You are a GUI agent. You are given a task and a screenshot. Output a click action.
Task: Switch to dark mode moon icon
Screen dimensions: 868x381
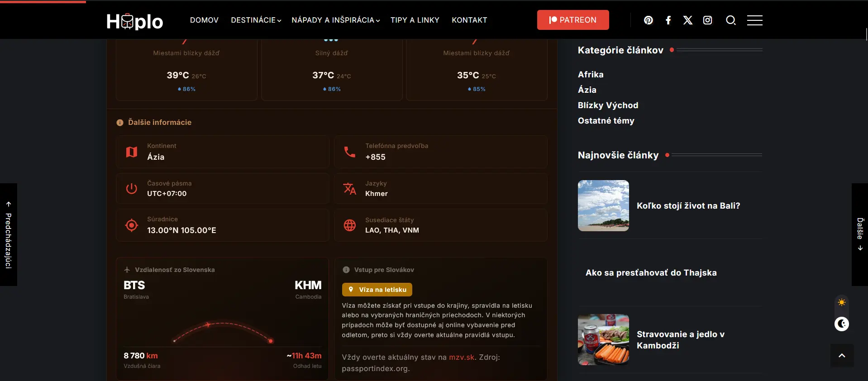[x=842, y=324]
